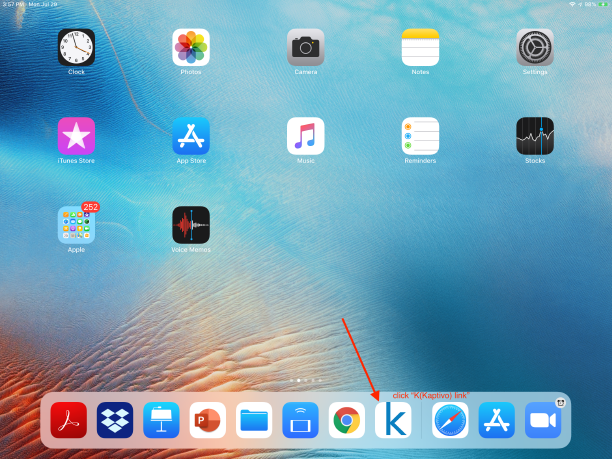Tap the time in the status bar

[13, 4]
